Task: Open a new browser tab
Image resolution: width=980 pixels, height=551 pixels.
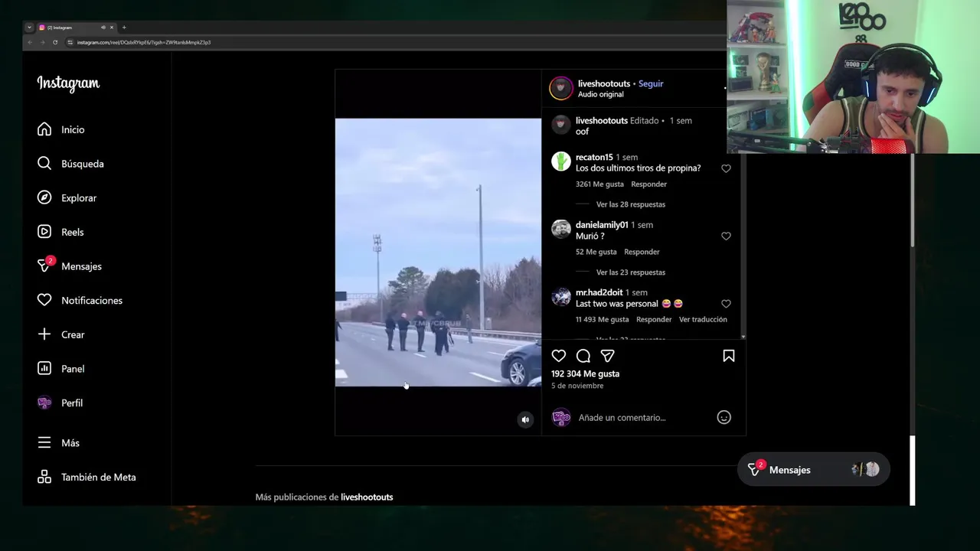Action: [x=124, y=28]
